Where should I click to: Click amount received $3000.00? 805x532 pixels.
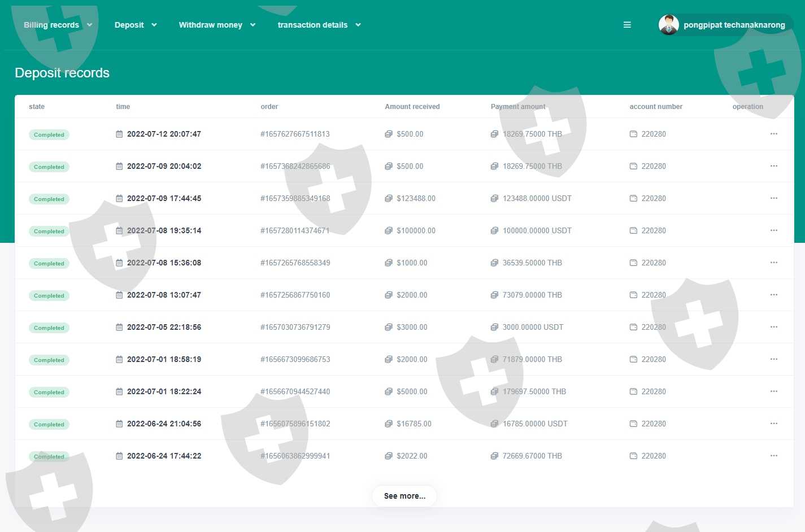(412, 327)
